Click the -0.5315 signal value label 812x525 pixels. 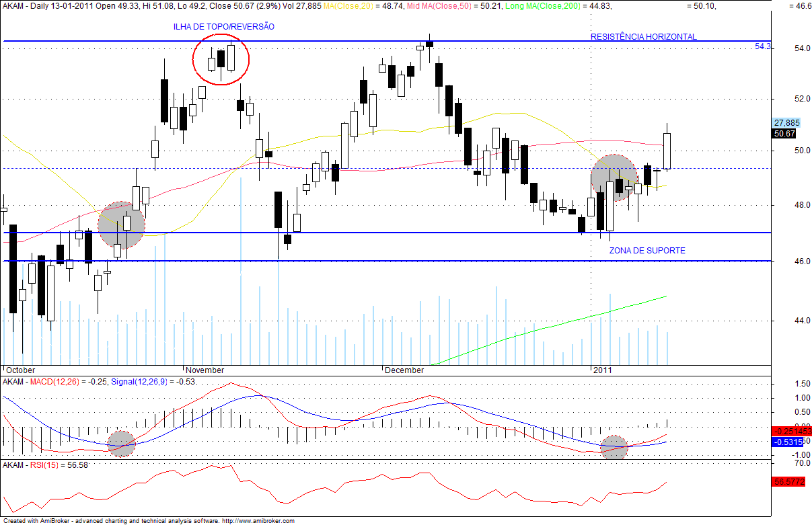(788, 442)
